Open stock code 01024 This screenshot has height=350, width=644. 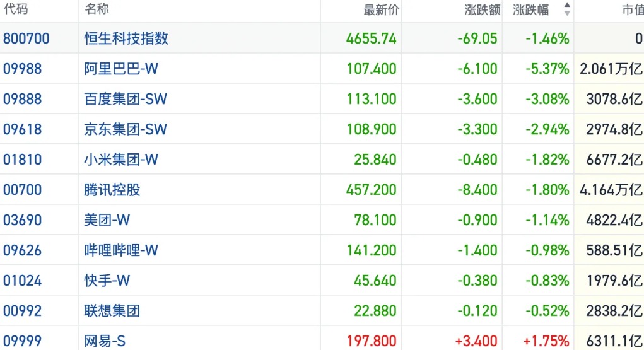(x=22, y=281)
